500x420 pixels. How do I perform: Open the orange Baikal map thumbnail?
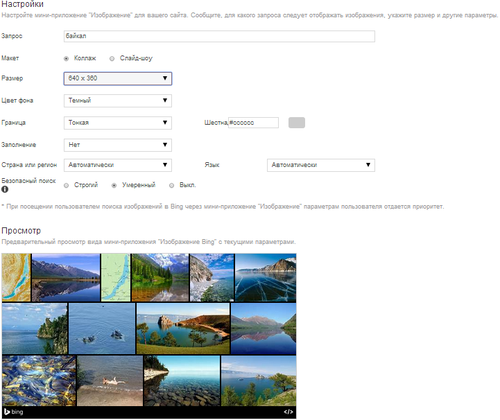tap(16, 278)
